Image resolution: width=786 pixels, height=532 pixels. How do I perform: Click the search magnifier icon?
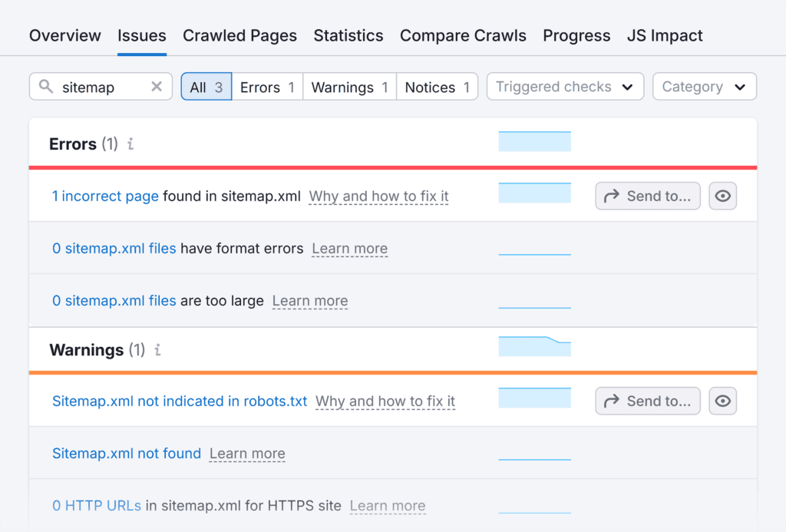[x=46, y=86]
